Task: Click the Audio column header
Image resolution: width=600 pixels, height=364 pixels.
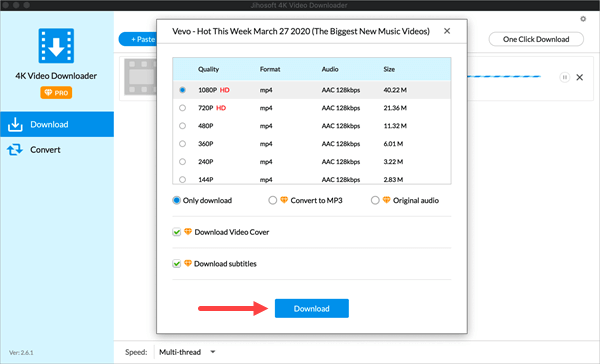Action: click(x=330, y=69)
